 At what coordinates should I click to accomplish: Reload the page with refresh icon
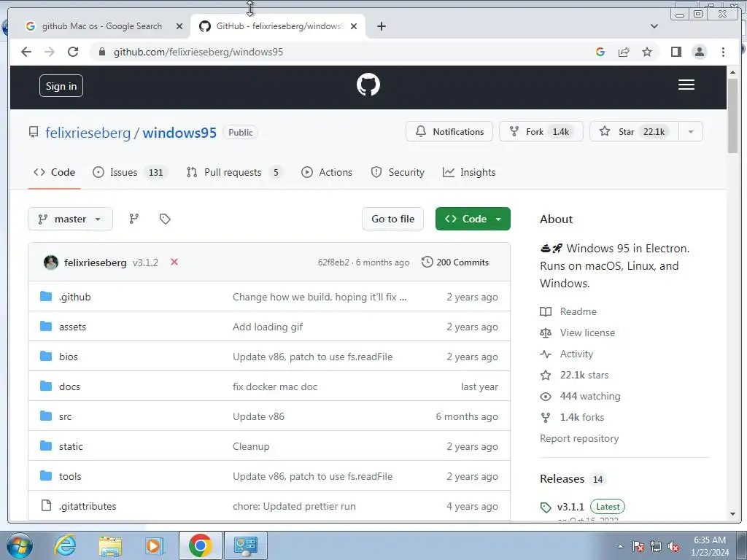(73, 52)
